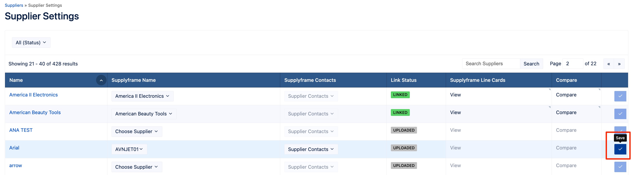
Task: Go to previous page with « button
Action: (608, 64)
